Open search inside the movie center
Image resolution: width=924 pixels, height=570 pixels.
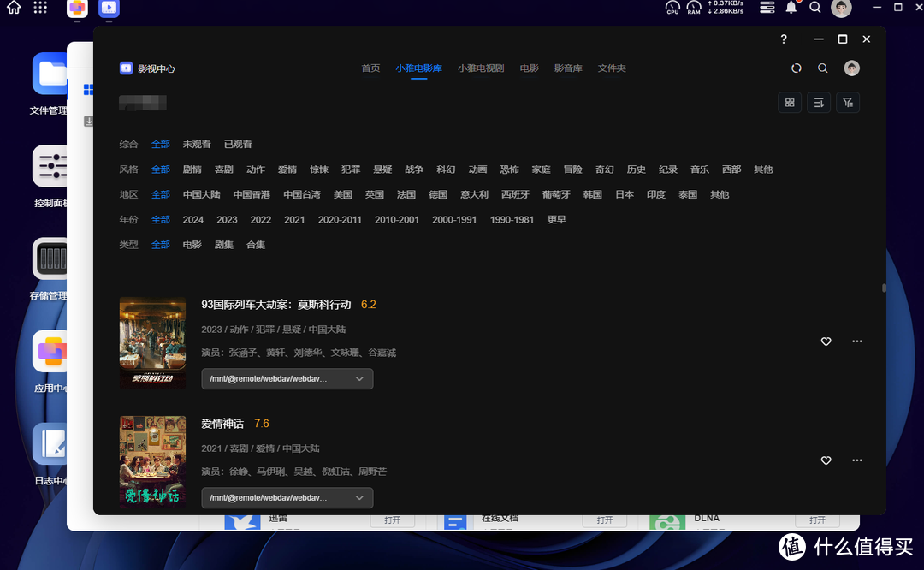[822, 68]
